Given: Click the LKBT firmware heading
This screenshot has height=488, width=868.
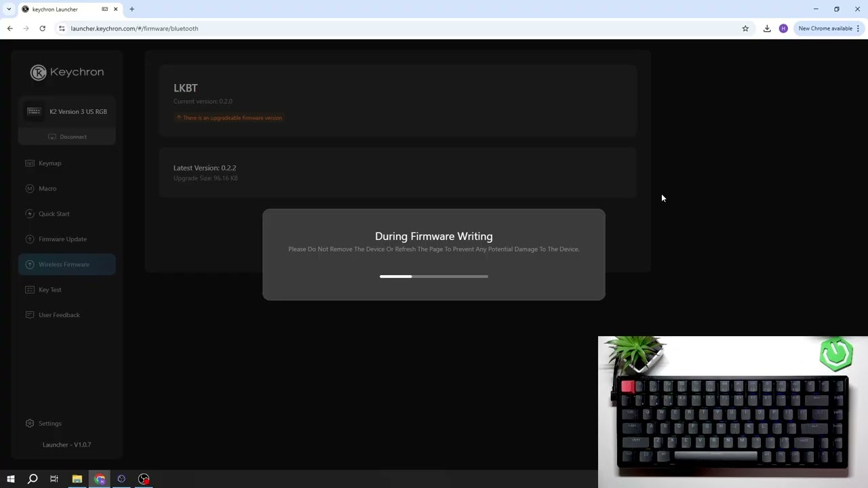Looking at the screenshot, I should (x=186, y=88).
